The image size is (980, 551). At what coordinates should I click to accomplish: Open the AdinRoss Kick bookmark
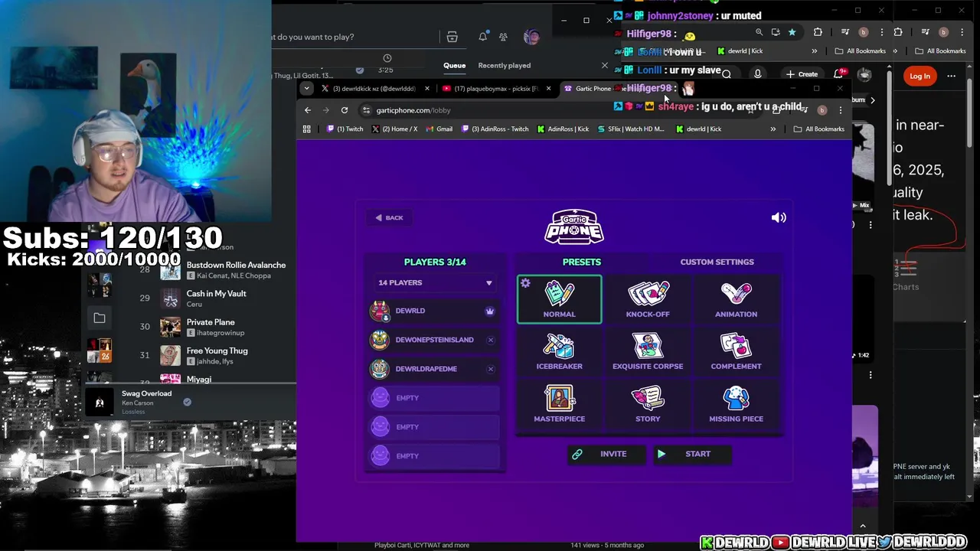point(563,129)
